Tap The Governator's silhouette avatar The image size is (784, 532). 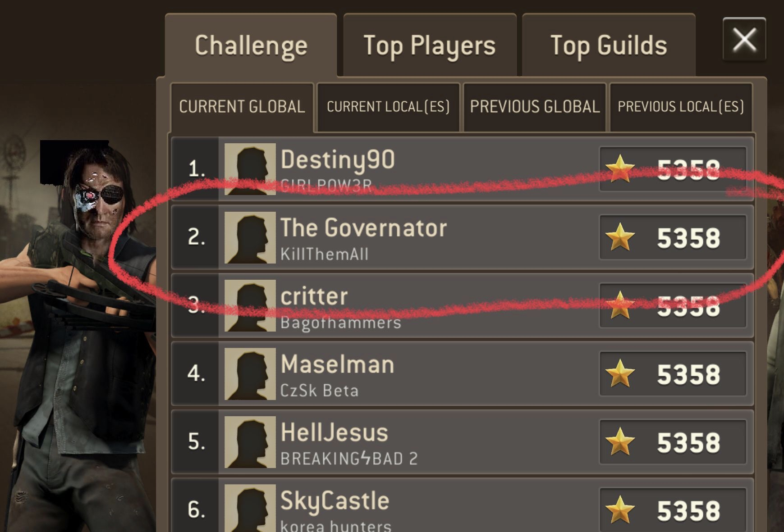tap(250, 237)
